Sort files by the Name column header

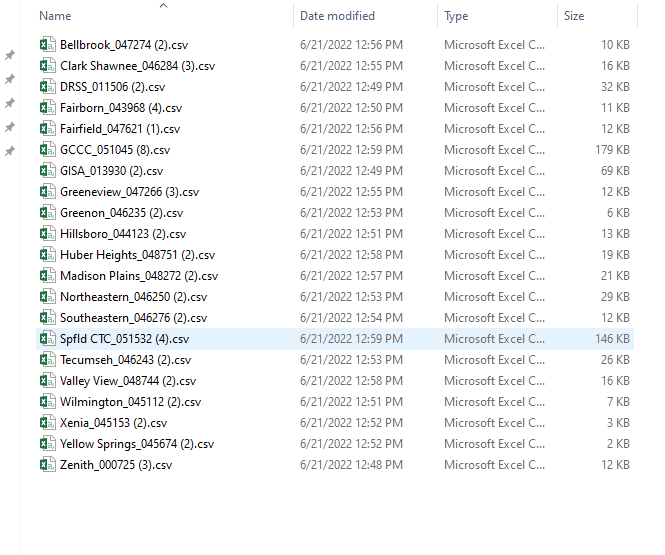point(55,16)
